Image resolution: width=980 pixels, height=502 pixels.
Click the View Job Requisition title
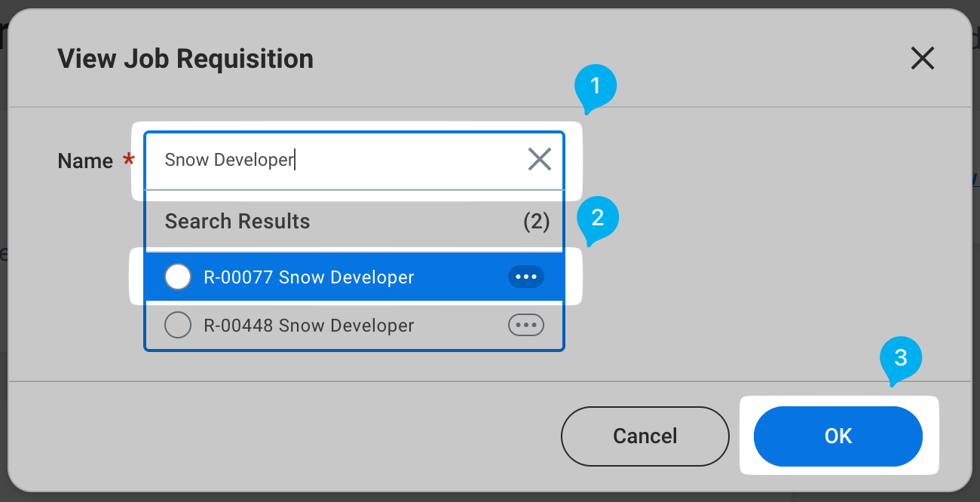click(185, 59)
